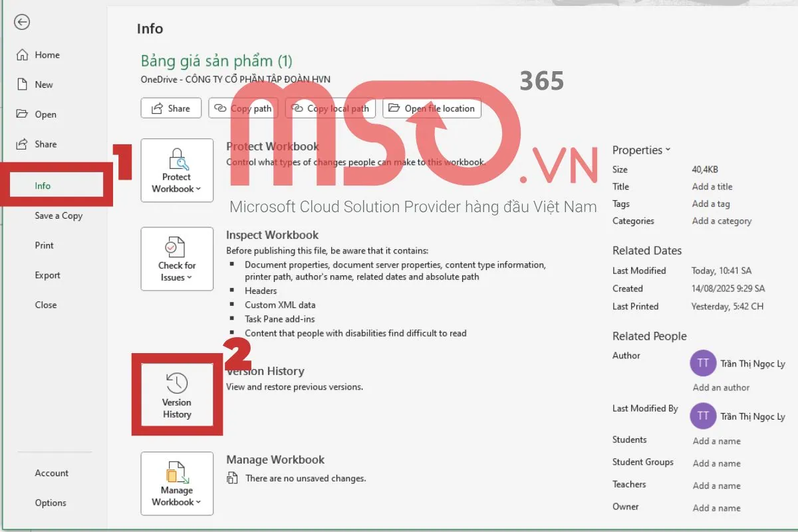Click the Add a title field
Screen dimensions: 798x532
(x=712, y=187)
